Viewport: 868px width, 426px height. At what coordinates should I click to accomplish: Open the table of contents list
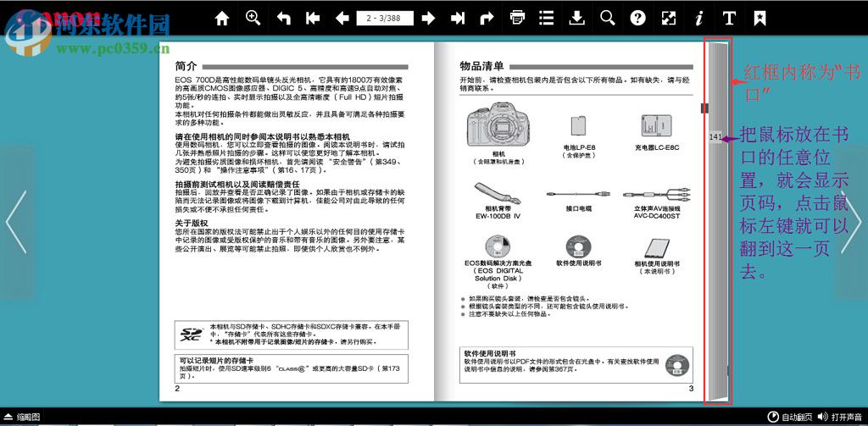(547, 18)
